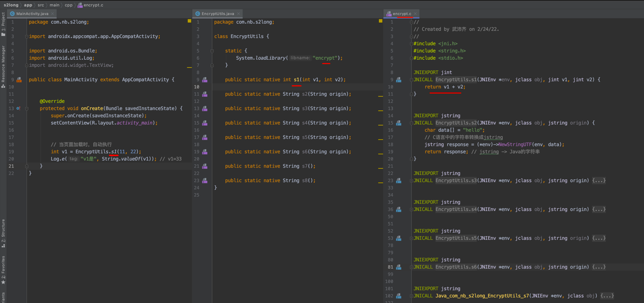Expand the folded body of EncryptUtils.s5
Viewport: 644px width, 303px height.
tap(599, 238)
